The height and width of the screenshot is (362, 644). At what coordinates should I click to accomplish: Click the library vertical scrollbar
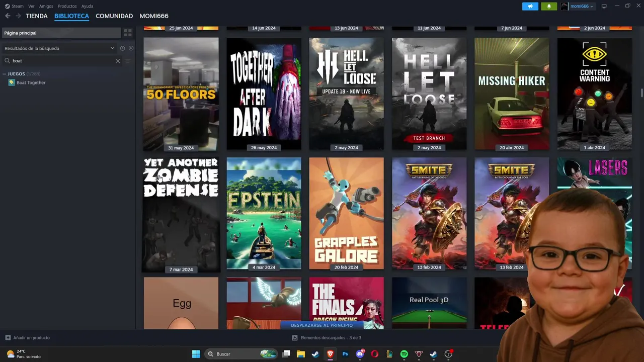click(x=641, y=93)
